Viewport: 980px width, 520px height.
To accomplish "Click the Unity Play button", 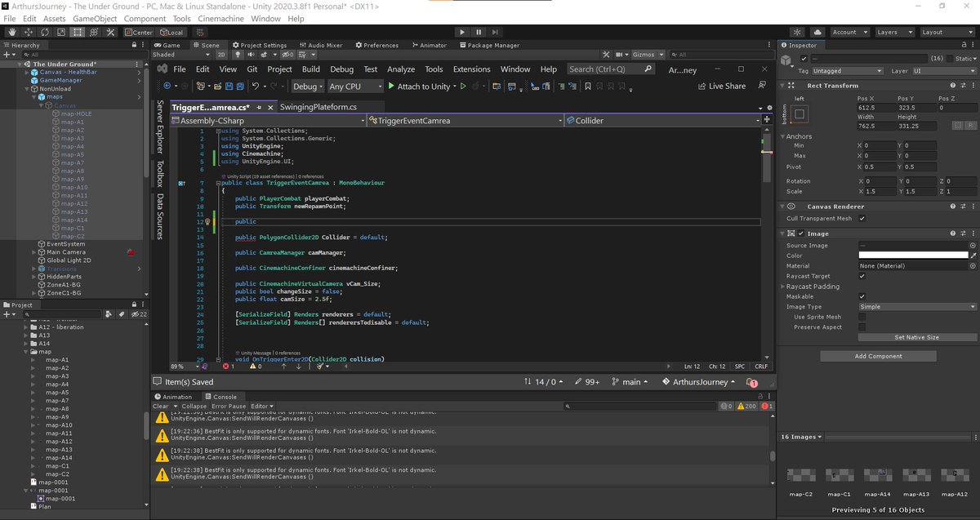I will pyautogui.click(x=462, y=32).
